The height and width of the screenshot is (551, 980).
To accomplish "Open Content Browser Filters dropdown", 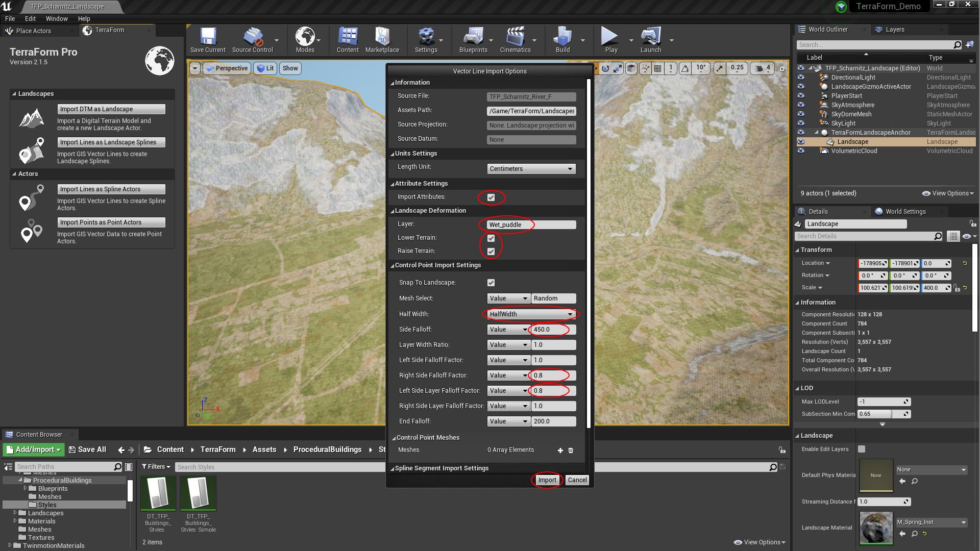I will pyautogui.click(x=156, y=467).
